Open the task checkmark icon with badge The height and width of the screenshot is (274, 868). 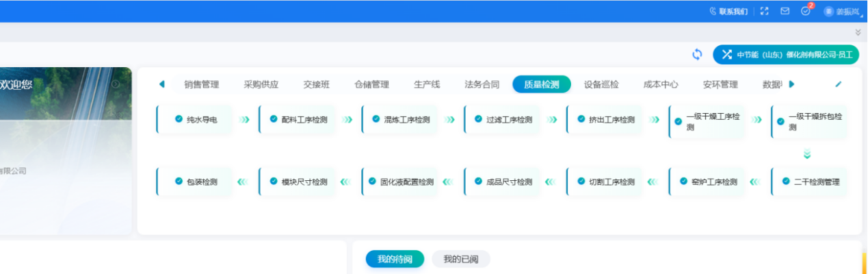coord(805,11)
